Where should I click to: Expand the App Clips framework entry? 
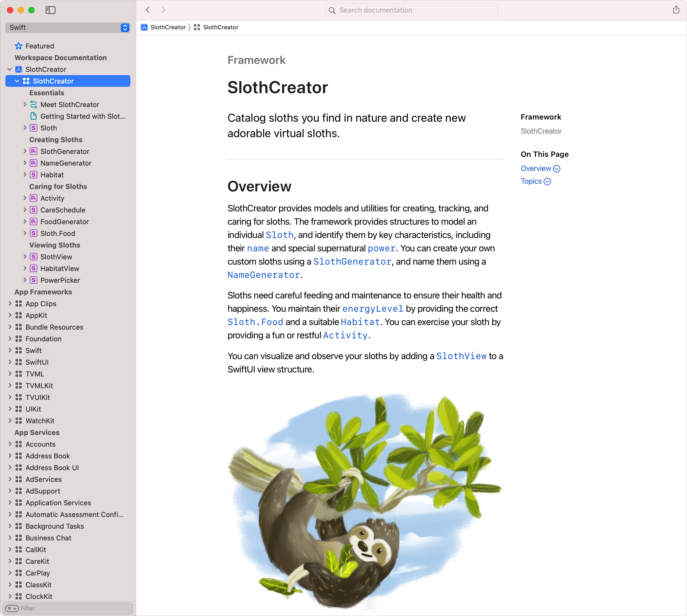point(10,303)
